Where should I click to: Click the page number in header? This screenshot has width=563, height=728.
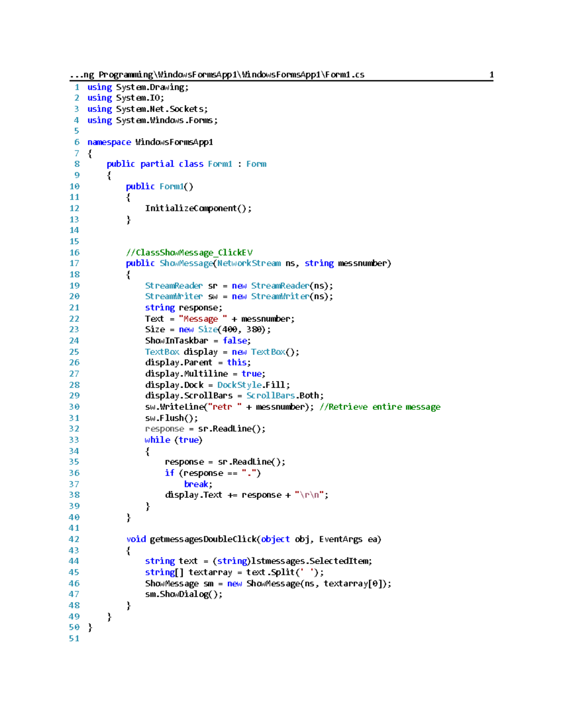491,75
